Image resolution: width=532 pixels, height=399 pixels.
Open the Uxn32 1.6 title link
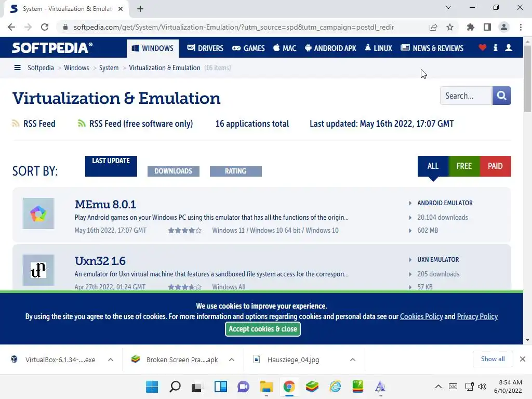pos(100,261)
